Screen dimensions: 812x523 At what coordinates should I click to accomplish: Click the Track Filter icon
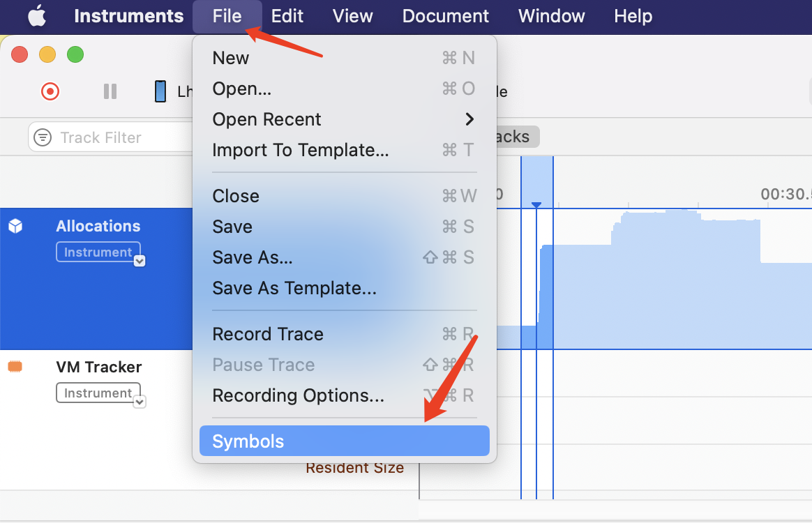point(43,137)
